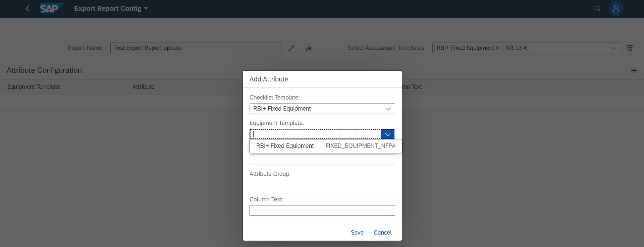644x247 pixels.
Task: Click the Equipment Template input box
Action: (315, 134)
